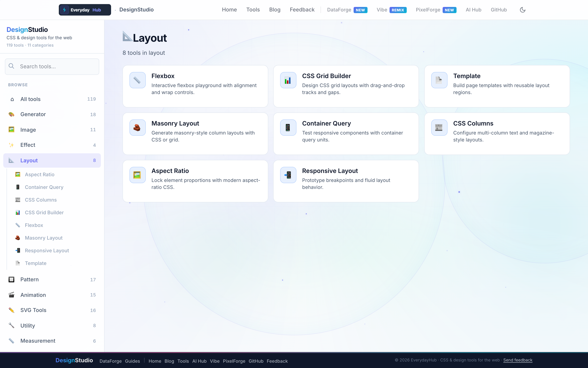The height and width of the screenshot is (368, 588).
Task: Open PixelForge in the footer
Action: [234, 361]
